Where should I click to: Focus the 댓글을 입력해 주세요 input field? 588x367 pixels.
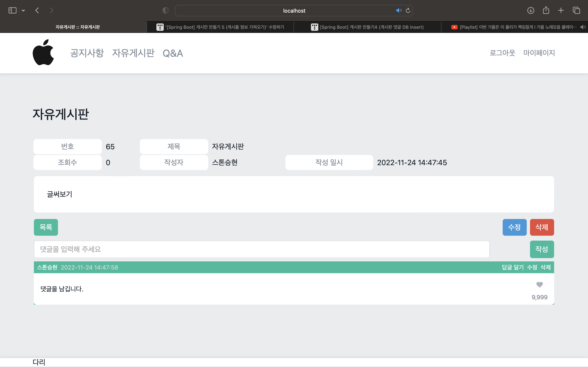[262, 249]
